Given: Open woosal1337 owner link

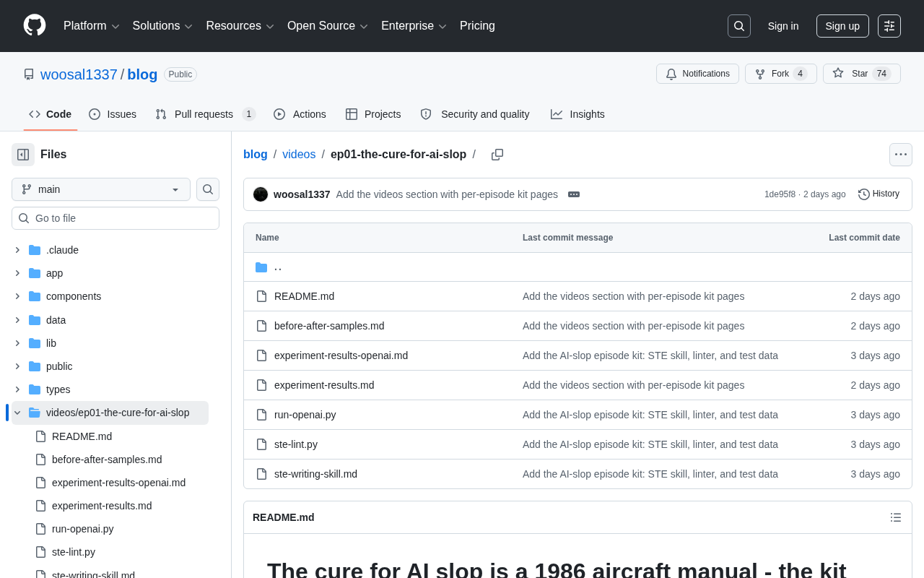Looking at the screenshot, I should 79,74.
